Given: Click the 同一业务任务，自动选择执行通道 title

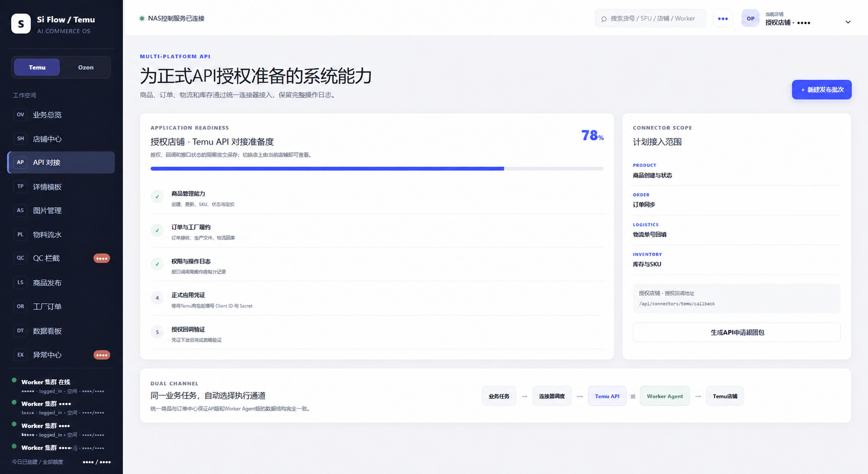Looking at the screenshot, I should tap(208, 395).
